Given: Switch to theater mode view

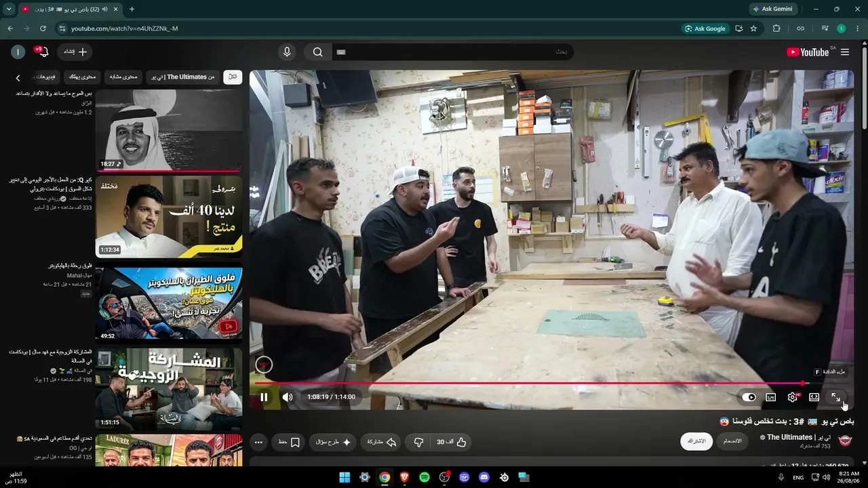Looking at the screenshot, I should click(x=814, y=397).
